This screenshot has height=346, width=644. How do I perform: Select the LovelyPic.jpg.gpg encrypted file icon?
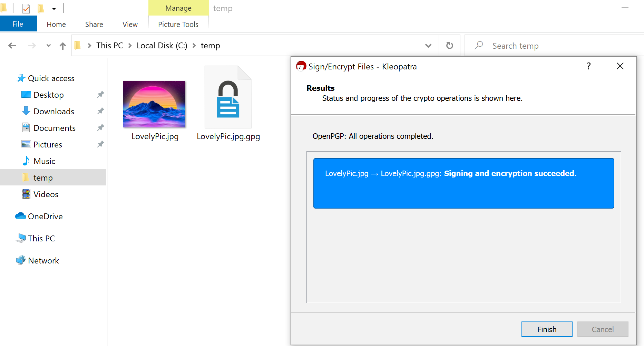pos(228,97)
